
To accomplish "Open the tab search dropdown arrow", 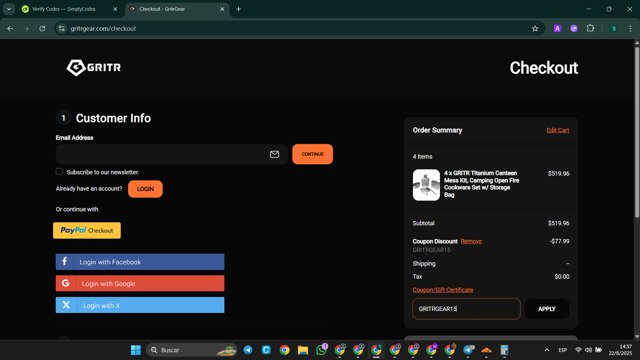I will [x=9, y=9].
